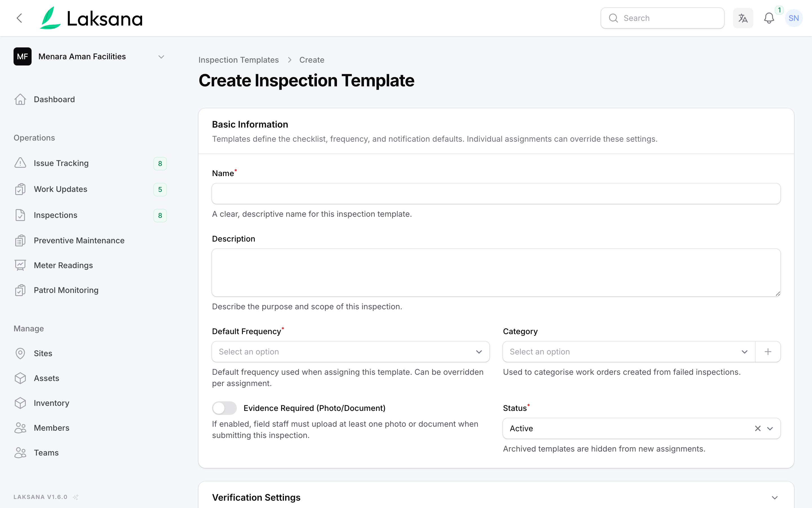Open the Category select dropdown
The image size is (812, 508).
click(x=629, y=352)
